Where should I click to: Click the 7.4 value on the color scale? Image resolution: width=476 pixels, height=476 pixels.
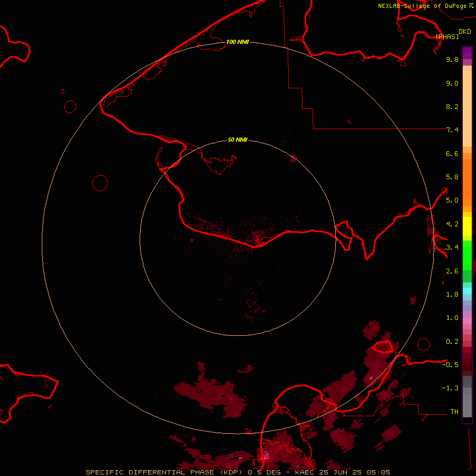(452, 130)
